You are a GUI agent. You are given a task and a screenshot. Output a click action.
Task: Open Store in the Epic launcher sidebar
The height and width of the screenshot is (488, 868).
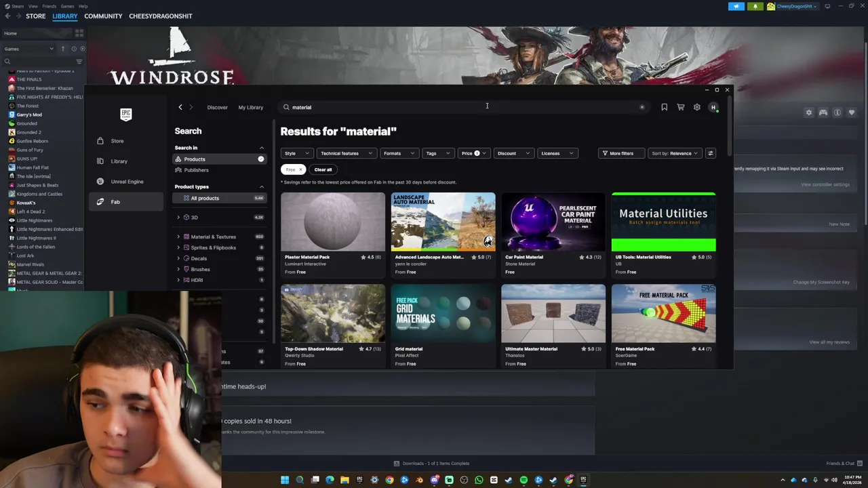(126, 141)
